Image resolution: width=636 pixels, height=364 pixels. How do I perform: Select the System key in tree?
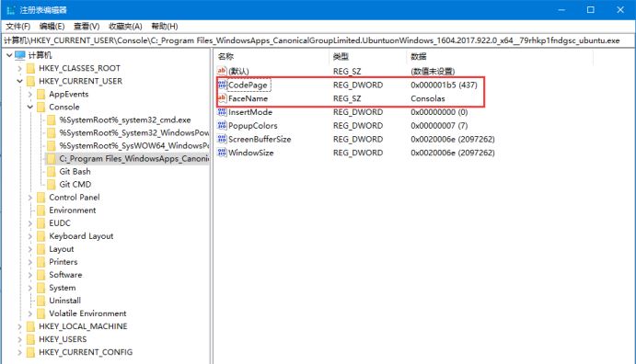(62, 288)
